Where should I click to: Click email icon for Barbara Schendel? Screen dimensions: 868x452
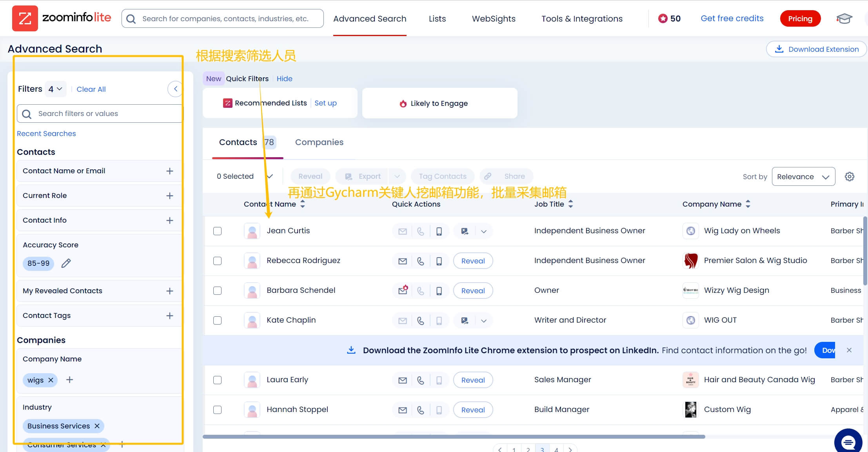(x=403, y=290)
